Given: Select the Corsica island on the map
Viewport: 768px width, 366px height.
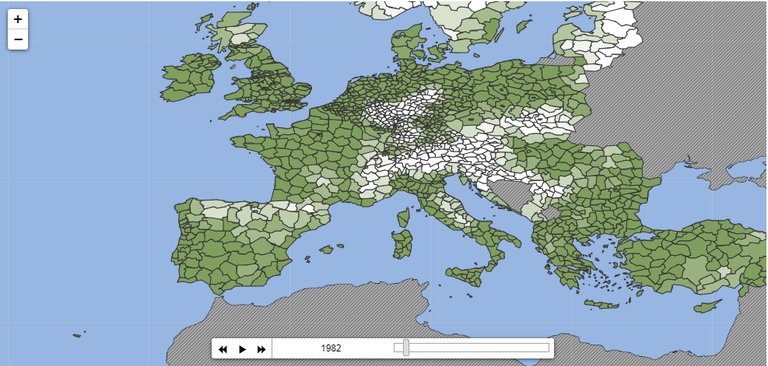Looking at the screenshot, I should [403, 219].
